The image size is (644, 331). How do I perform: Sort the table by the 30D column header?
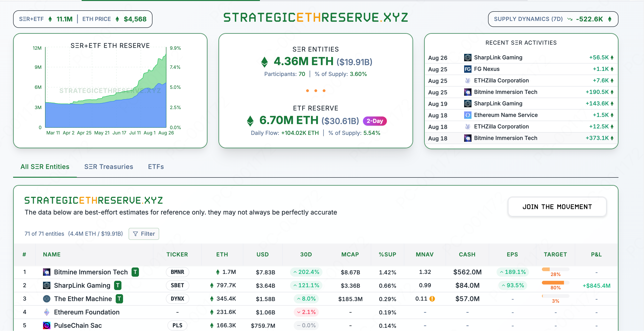click(x=306, y=254)
